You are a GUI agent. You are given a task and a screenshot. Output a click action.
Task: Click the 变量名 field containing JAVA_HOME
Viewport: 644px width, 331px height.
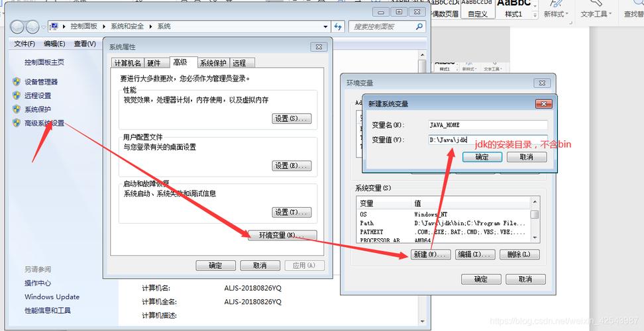[x=488, y=125]
